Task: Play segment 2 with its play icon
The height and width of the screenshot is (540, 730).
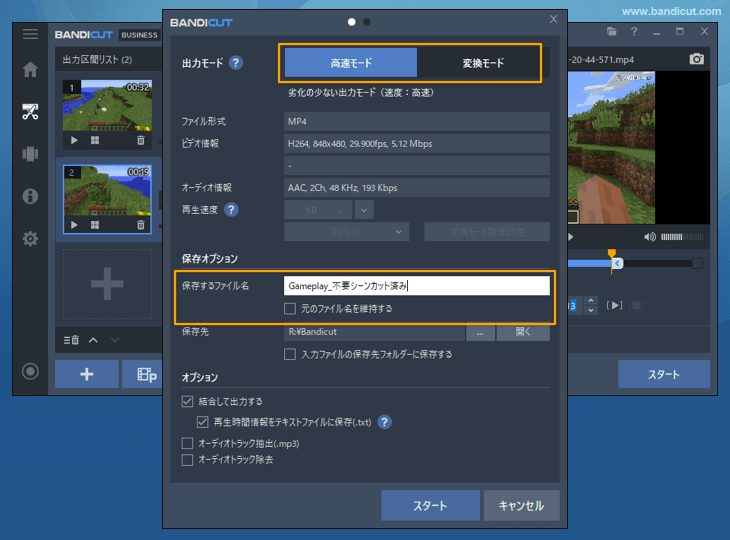Action: click(74, 225)
